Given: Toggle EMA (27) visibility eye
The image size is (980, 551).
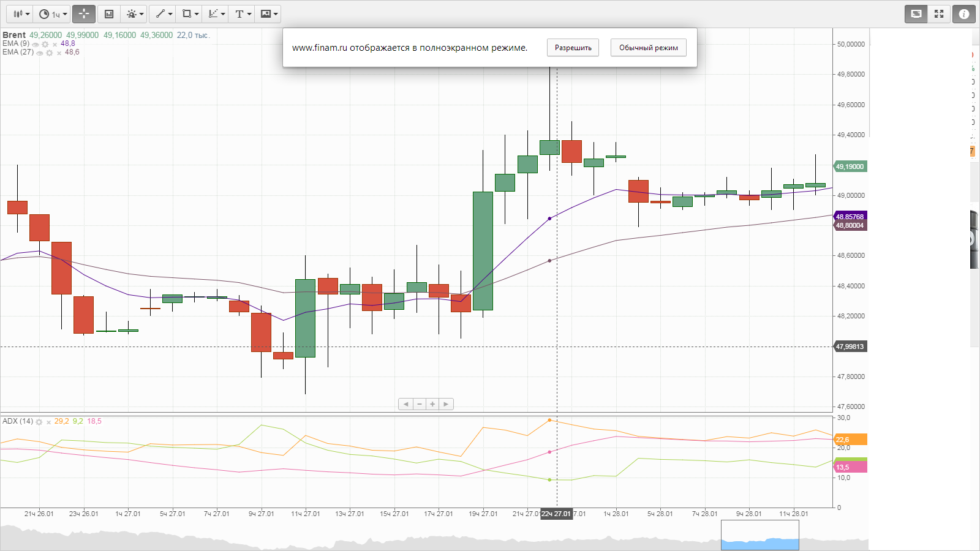Looking at the screenshot, I should click(40, 53).
